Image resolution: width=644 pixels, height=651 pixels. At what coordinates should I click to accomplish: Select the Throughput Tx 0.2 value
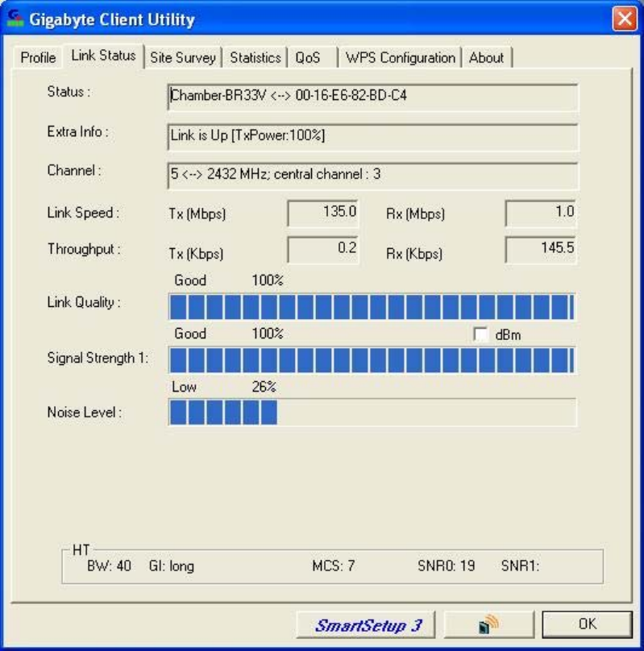pyautogui.click(x=322, y=250)
